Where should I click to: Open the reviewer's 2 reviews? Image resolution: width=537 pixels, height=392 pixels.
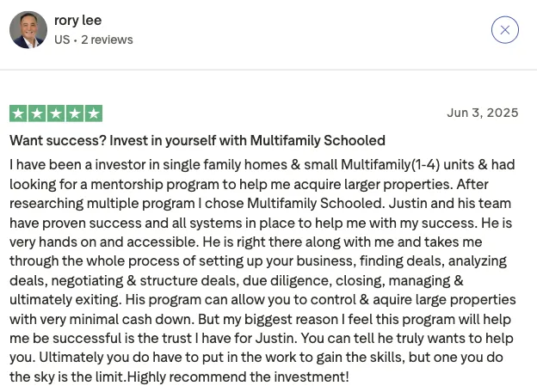(107, 40)
